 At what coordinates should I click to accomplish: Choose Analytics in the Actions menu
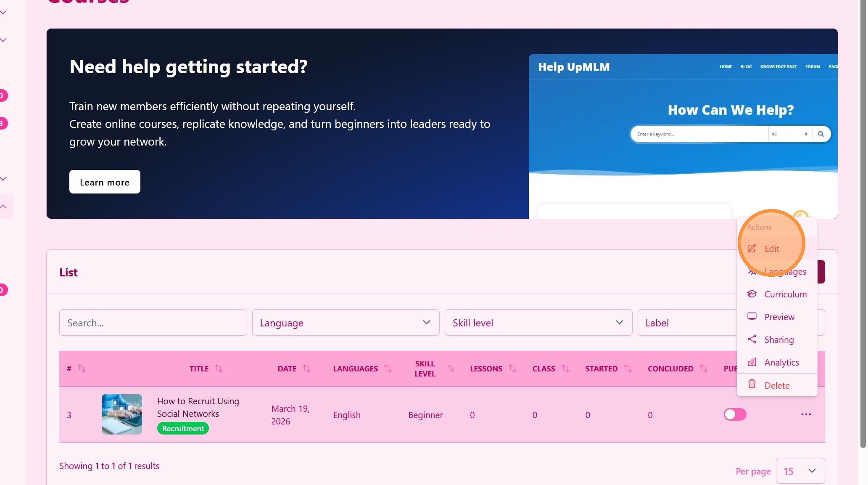click(x=781, y=362)
